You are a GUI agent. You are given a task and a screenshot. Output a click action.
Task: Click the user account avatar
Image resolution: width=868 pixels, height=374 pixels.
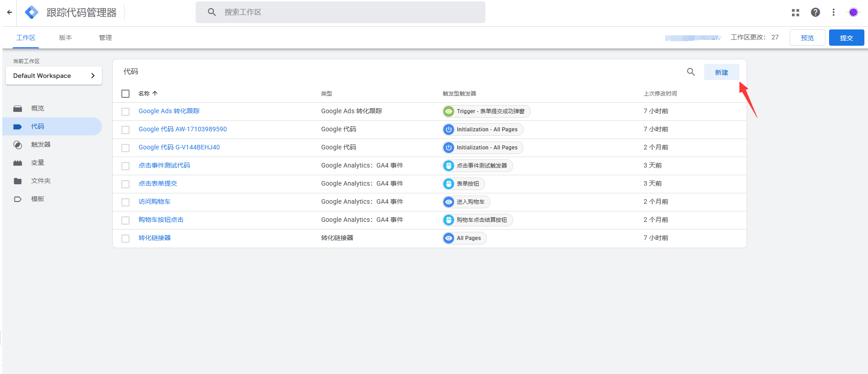point(853,13)
